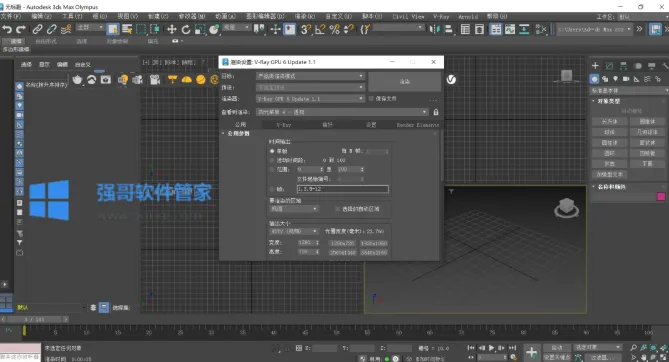Click the play animation button
Screen dimensions: 669x362
point(492,348)
